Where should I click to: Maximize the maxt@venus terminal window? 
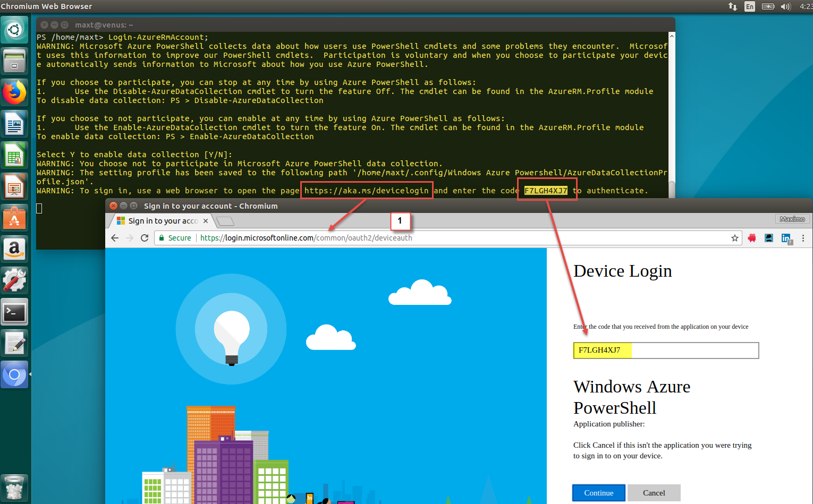(64, 25)
